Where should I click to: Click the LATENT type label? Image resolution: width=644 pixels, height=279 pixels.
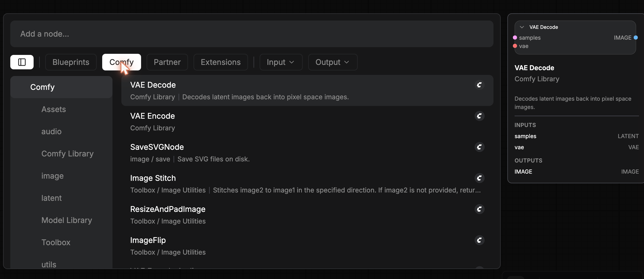coord(628,136)
